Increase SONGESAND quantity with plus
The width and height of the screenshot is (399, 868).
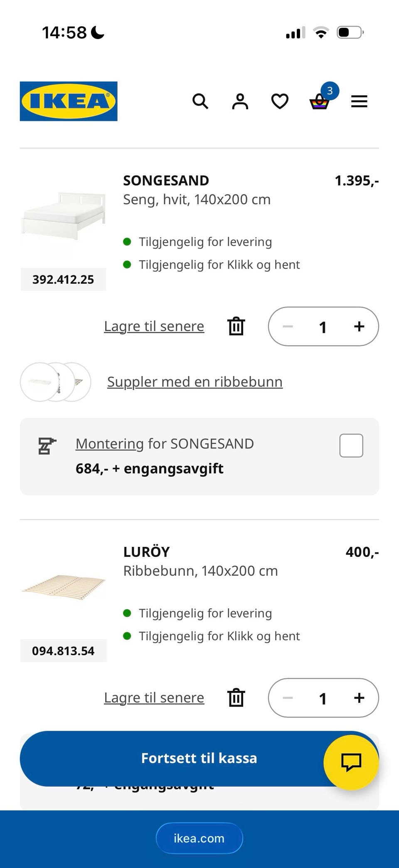(359, 326)
